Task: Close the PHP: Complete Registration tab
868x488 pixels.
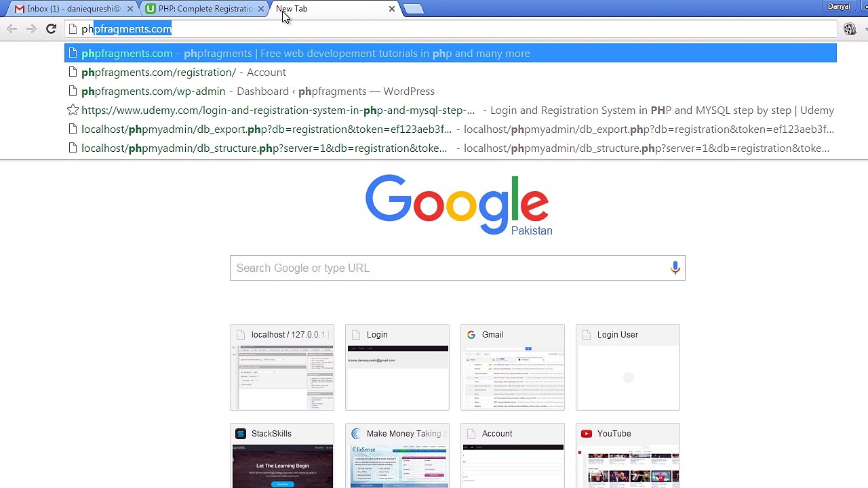Action: (261, 9)
